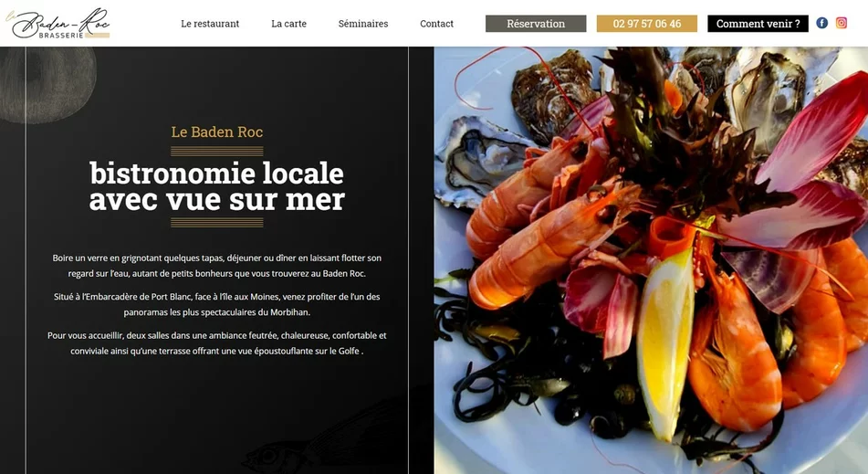Click the bistronomie locale avec vue sur mer headline

tap(217, 186)
